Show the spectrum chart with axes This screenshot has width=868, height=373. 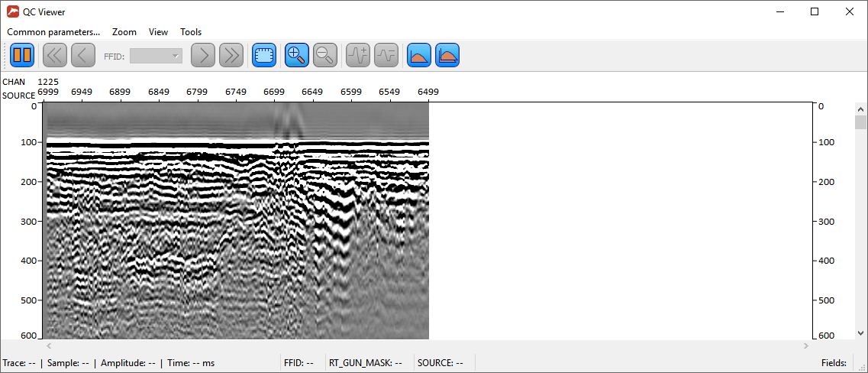tap(447, 56)
